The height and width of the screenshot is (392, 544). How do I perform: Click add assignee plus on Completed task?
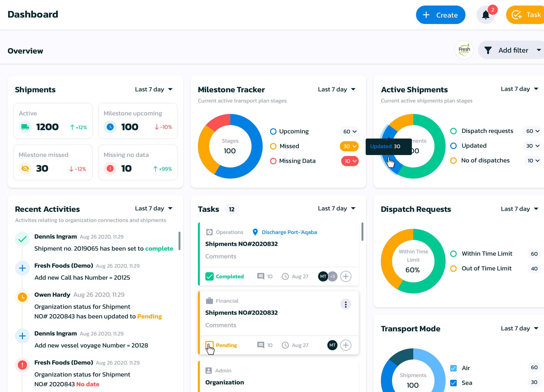click(x=345, y=276)
